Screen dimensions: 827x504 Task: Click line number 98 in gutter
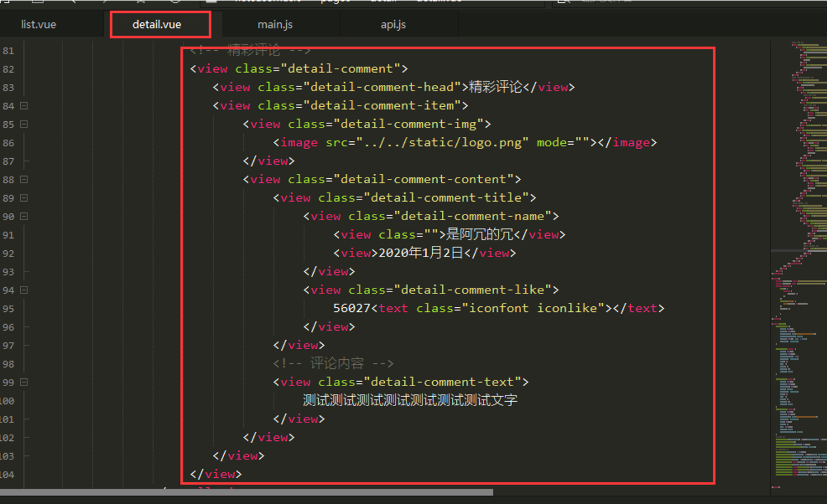coord(8,364)
